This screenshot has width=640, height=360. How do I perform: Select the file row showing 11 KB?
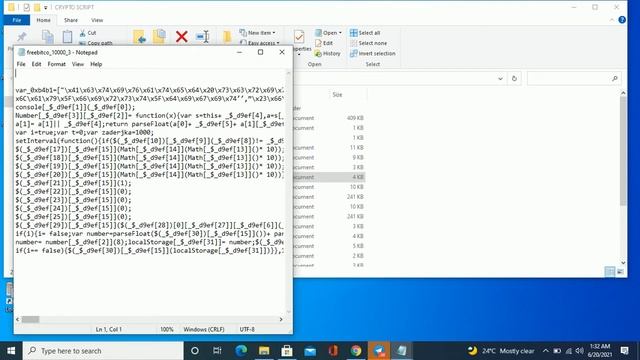pyautogui.click(x=329, y=147)
